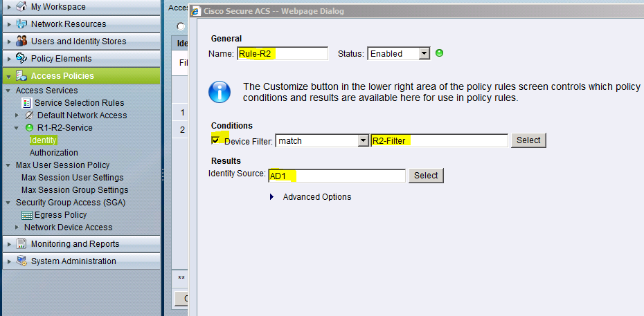The image size is (644, 316).
Task: Click the System Administration icon
Action: coord(21,261)
